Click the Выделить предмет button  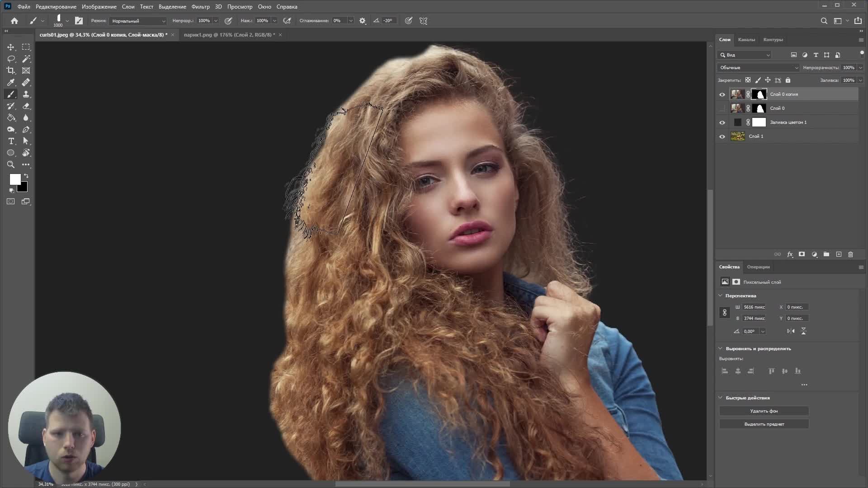[x=764, y=424]
